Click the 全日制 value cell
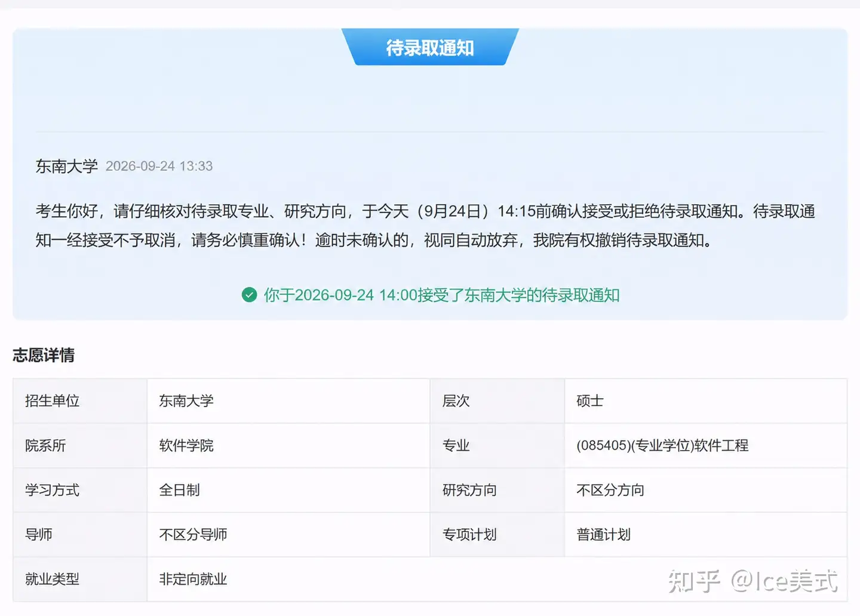 tap(288, 490)
